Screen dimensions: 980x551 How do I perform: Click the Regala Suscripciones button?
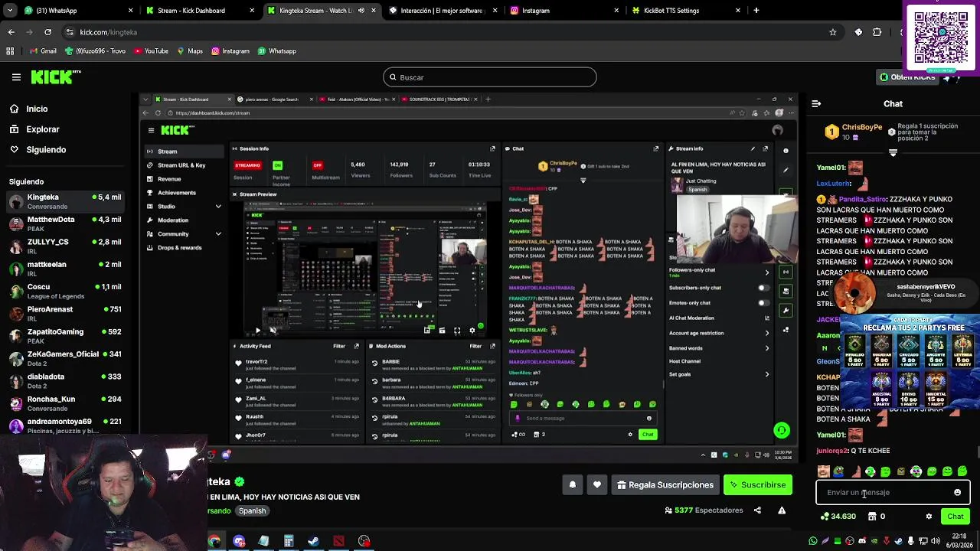click(665, 484)
